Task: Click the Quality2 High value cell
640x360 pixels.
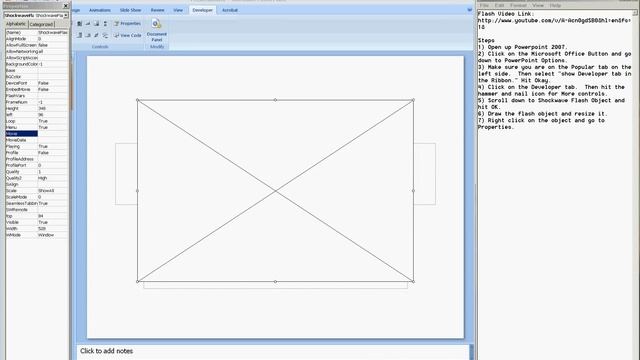Action: (53, 178)
